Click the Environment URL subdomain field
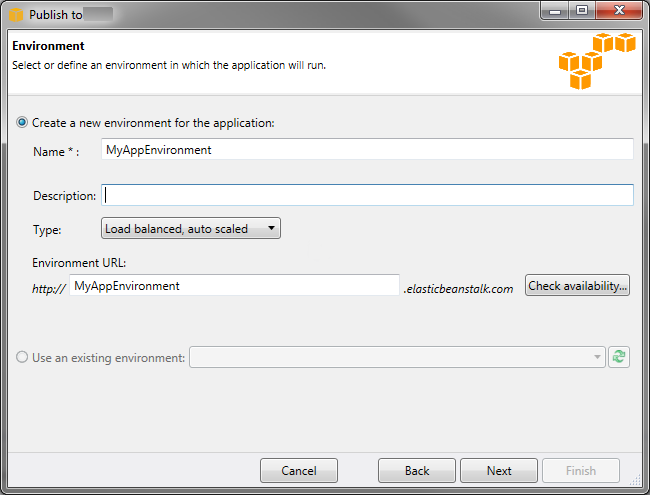Image resolution: width=650 pixels, height=495 pixels. click(234, 286)
